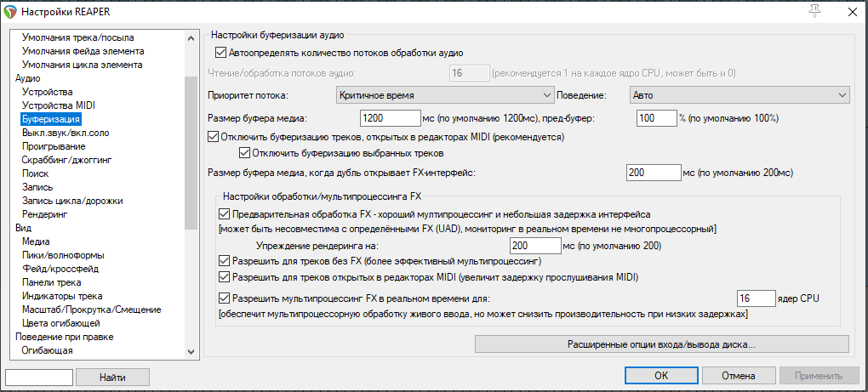The width and height of the screenshot is (868, 392).
Task: Toggle live FX multiprocessing checkbox
Action: click(x=225, y=298)
